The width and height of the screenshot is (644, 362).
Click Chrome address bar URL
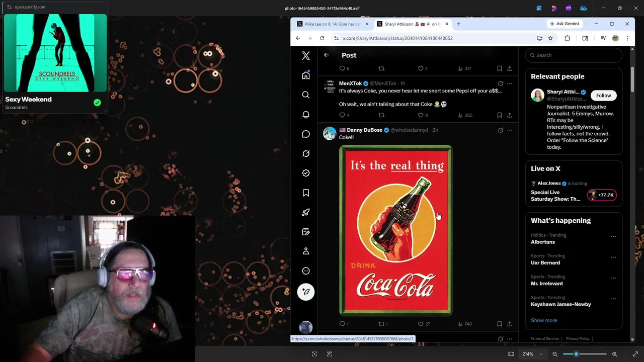[x=397, y=38]
